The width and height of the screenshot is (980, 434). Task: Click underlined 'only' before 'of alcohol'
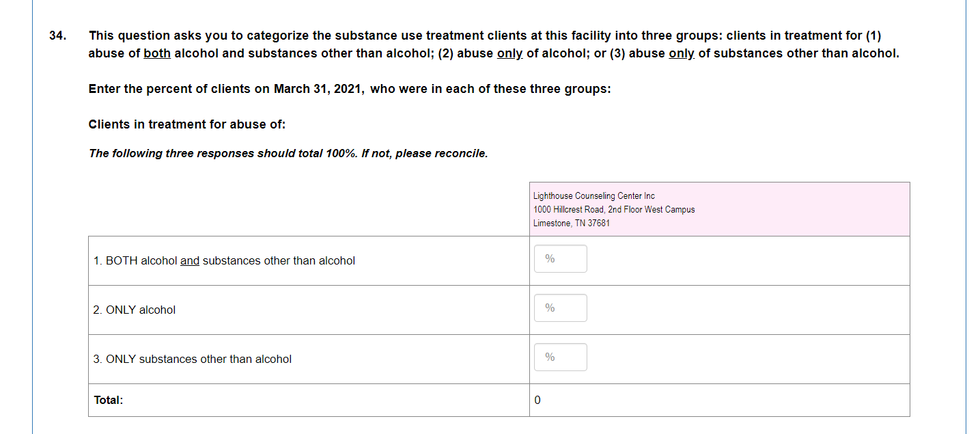(509, 53)
